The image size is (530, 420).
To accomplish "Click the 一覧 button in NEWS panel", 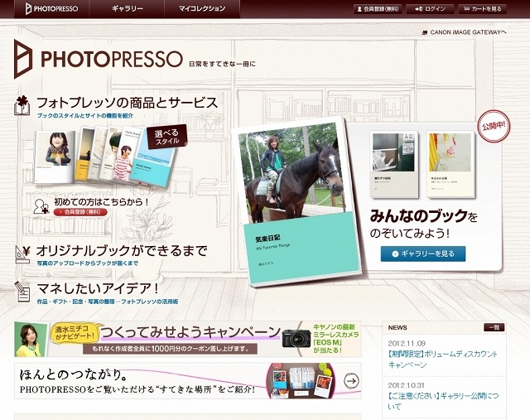I will 494,327.
